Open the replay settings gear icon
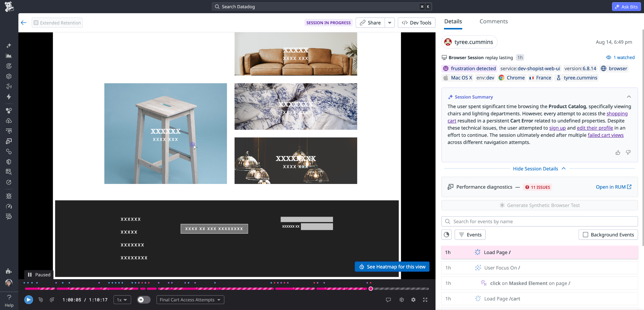 (413, 300)
